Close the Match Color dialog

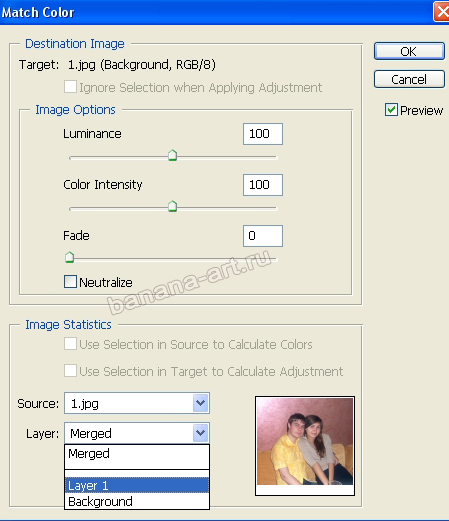[442, 12]
